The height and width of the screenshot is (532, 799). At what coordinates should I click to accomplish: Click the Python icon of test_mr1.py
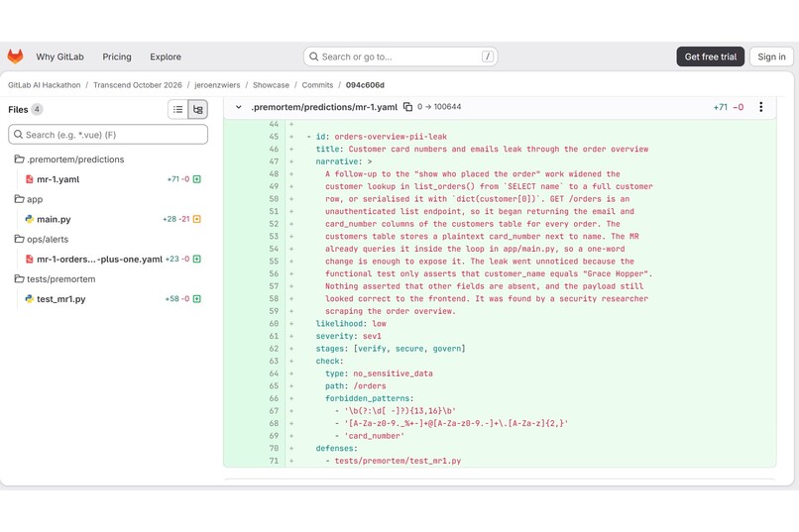point(30,299)
